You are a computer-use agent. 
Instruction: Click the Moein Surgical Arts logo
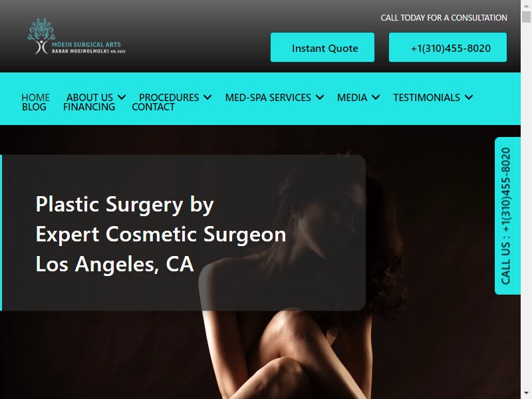pos(76,37)
